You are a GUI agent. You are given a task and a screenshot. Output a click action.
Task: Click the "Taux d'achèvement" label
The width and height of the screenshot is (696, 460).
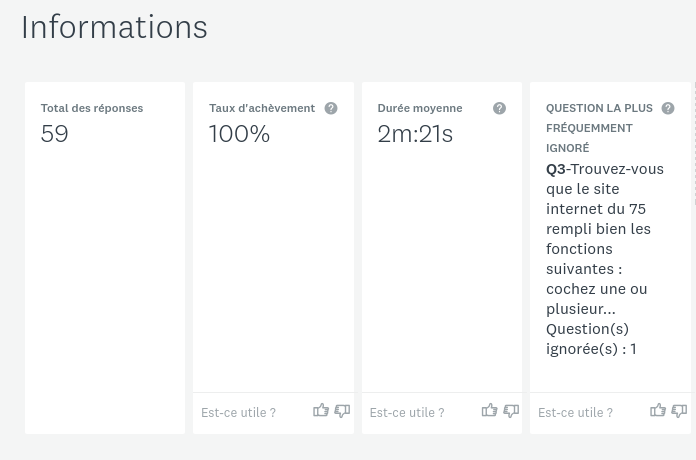tap(262, 108)
